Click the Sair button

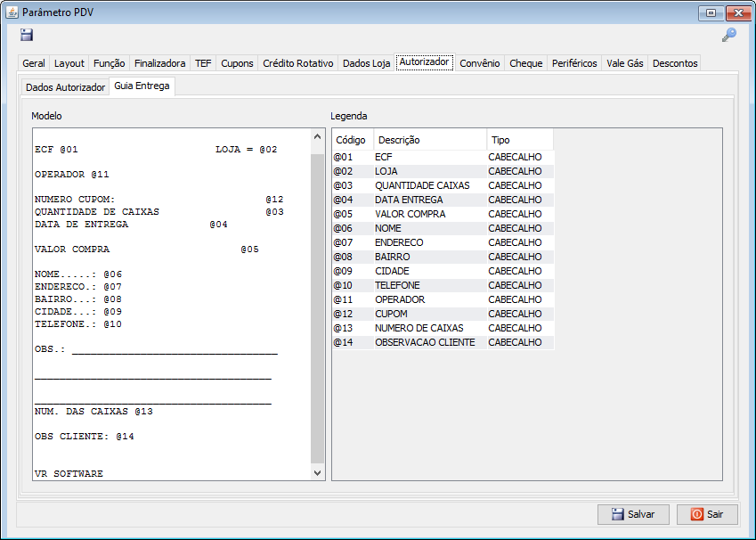pyautogui.click(x=707, y=514)
